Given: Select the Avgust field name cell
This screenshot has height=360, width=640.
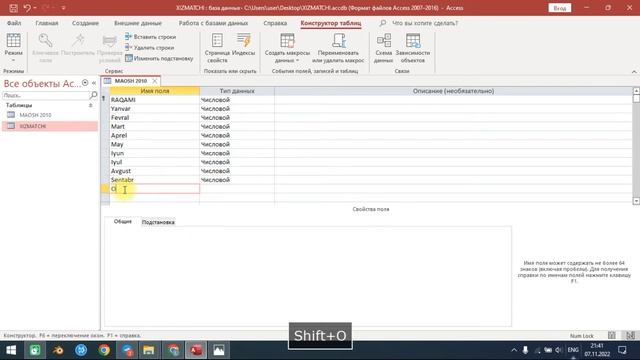Looking at the screenshot, I should coord(155,171).
